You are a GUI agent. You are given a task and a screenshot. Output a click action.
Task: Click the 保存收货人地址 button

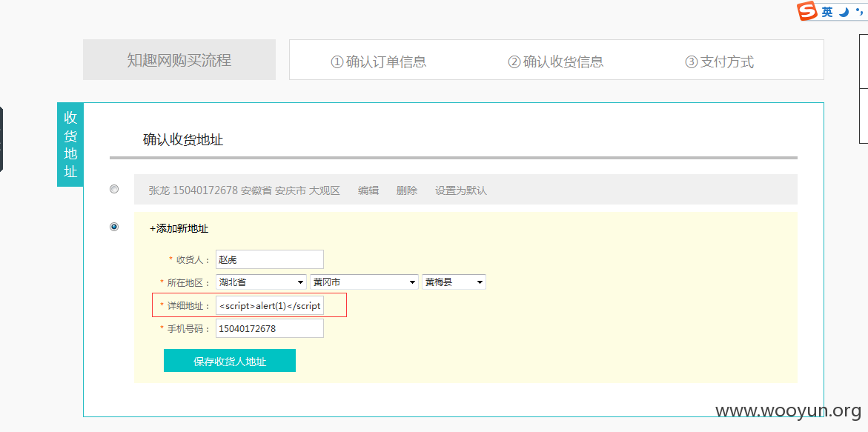(230, 361)
